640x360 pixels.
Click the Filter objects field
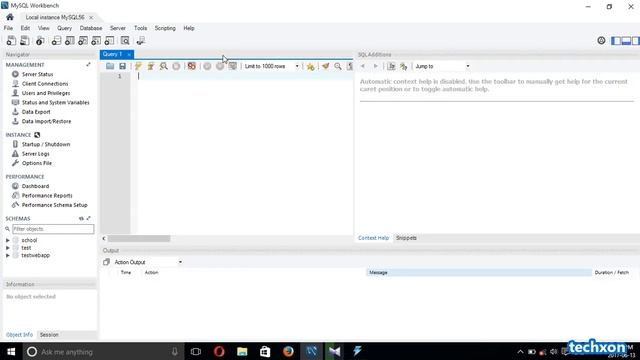point(53,229)
